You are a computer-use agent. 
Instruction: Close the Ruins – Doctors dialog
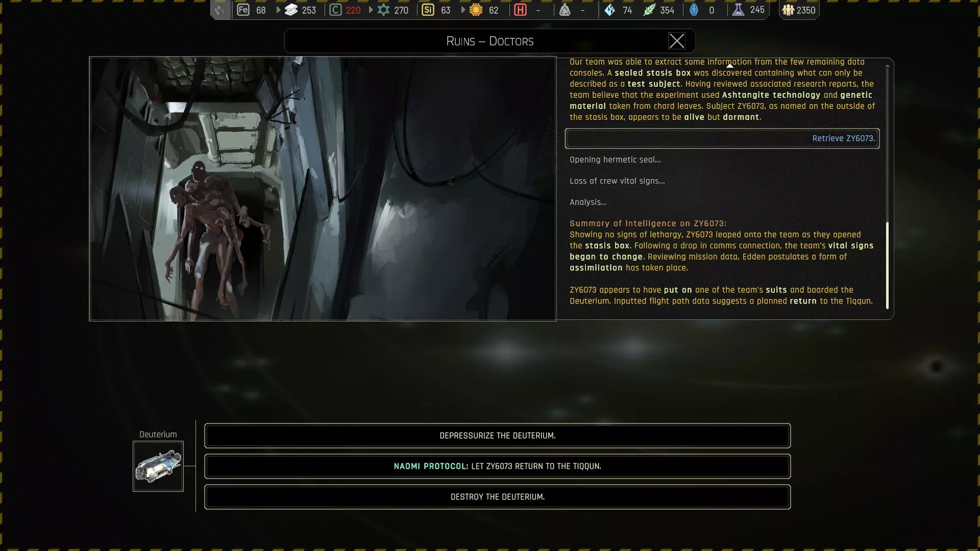coord(677,41)
